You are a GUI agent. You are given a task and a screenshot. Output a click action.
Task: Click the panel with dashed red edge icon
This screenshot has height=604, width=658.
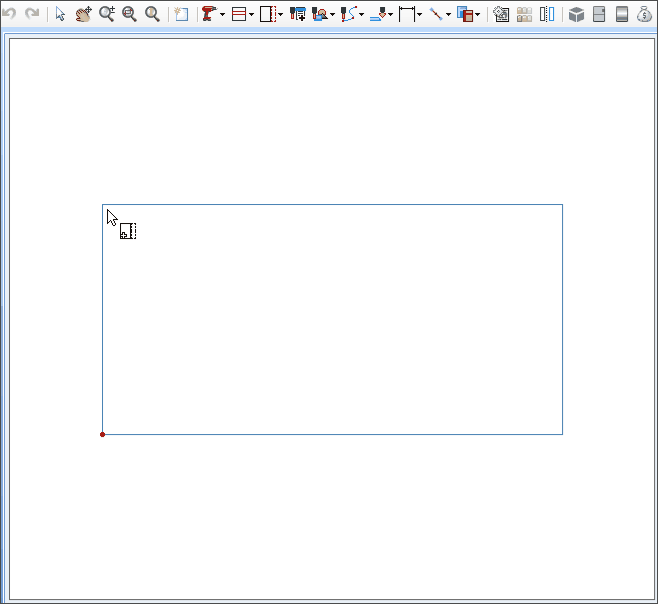[x=268, y=14]
